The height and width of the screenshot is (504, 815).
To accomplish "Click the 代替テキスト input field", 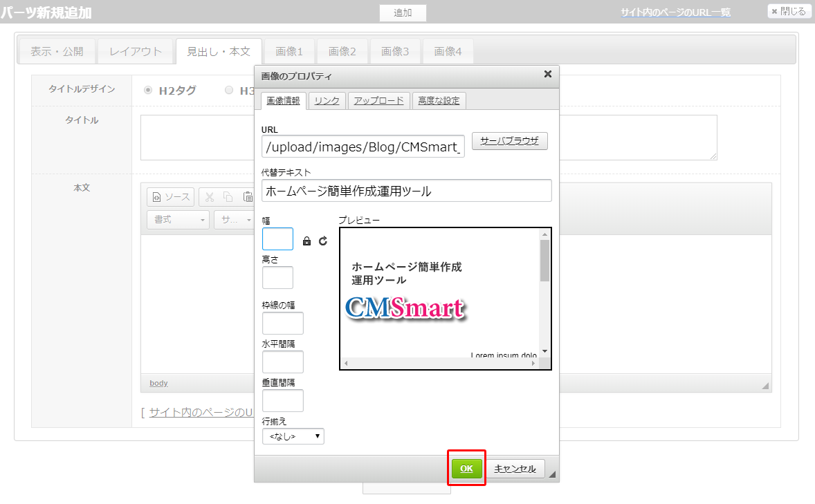I will point(406,191).
